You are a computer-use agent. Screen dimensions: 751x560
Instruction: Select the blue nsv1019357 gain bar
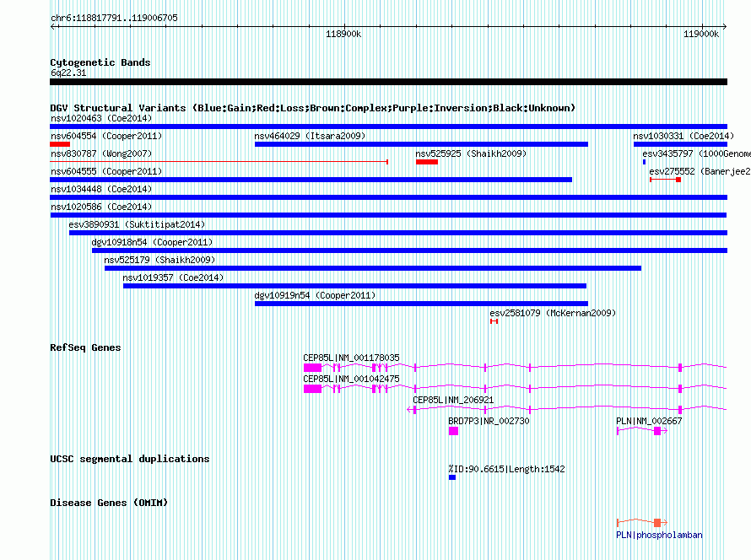pyautogui.click(x=355, y=286)
